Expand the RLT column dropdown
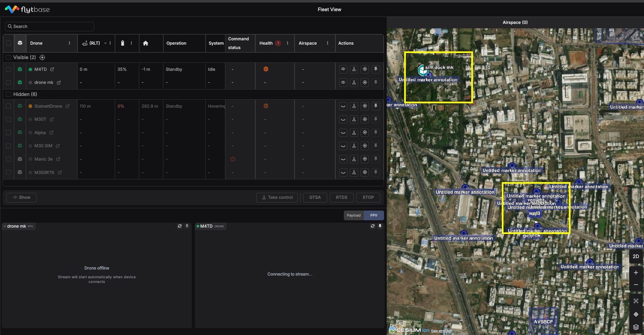This screenshot has width=644, height=335. pos(105,43)
